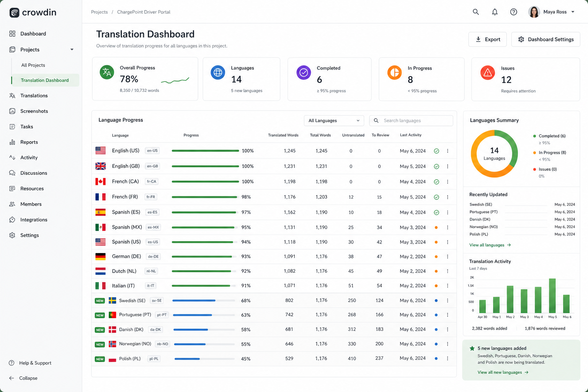Open row menu for French (FR)
The image size is (588, 392).
click(448, 197)
